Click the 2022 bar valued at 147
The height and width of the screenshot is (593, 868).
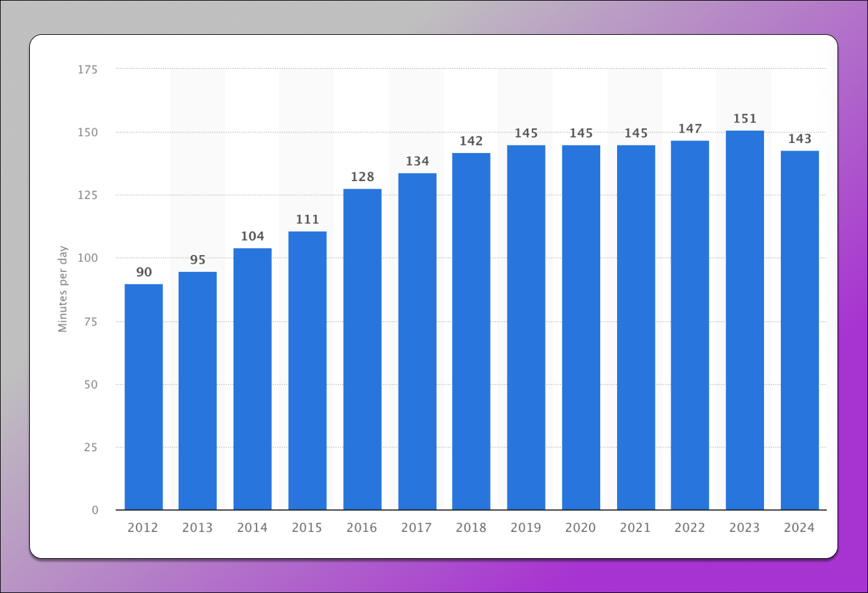tap(689, 325)
